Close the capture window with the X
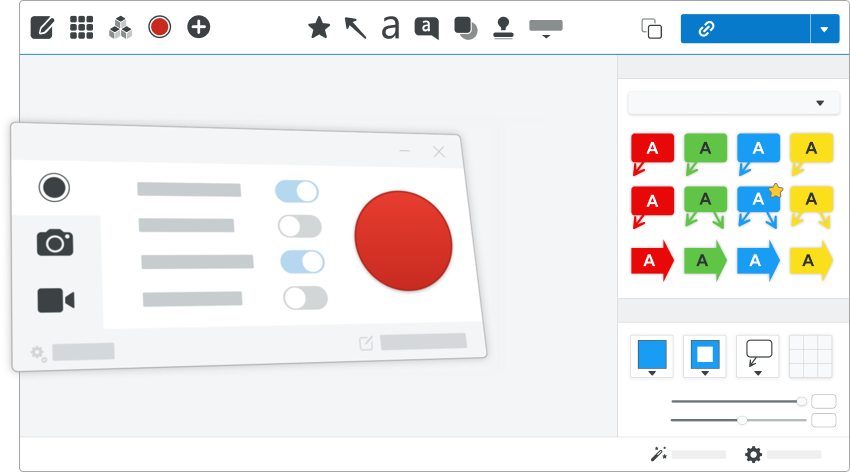 pos(439,152)
